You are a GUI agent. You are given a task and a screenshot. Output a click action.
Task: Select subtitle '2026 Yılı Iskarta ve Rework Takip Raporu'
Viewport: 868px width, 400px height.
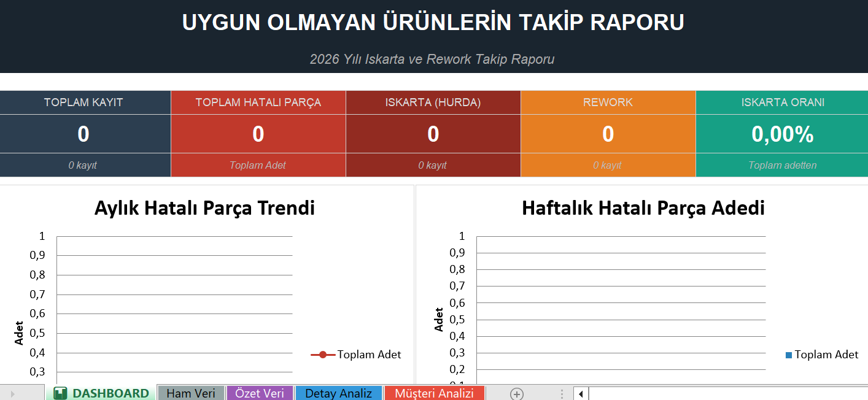point(432,59)
